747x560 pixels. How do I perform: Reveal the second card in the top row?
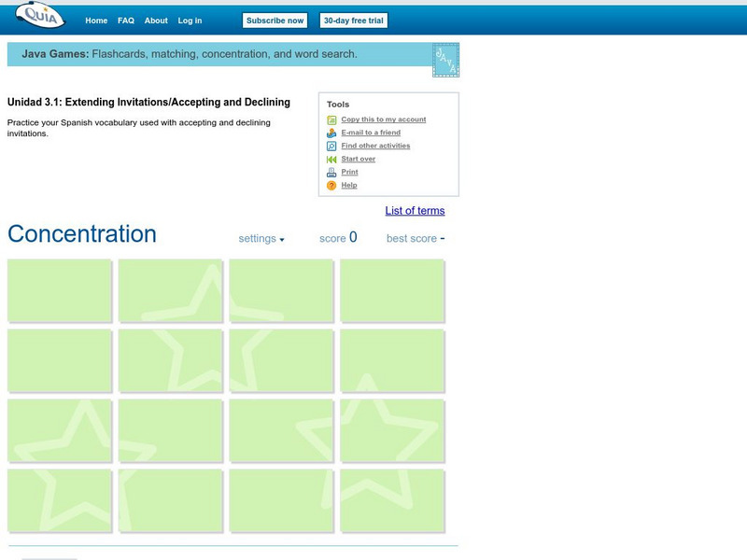tap(170, 289)
